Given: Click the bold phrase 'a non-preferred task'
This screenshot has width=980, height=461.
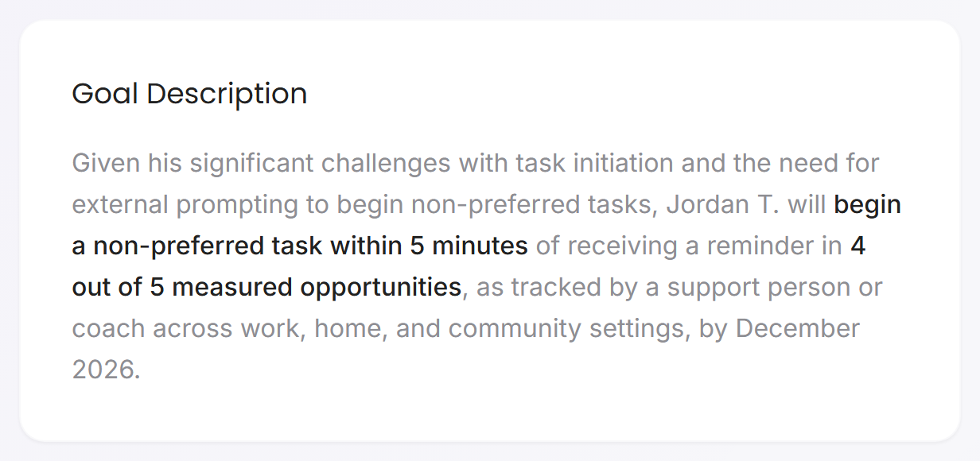Looking at the screenshot, I should coord(197,246).
